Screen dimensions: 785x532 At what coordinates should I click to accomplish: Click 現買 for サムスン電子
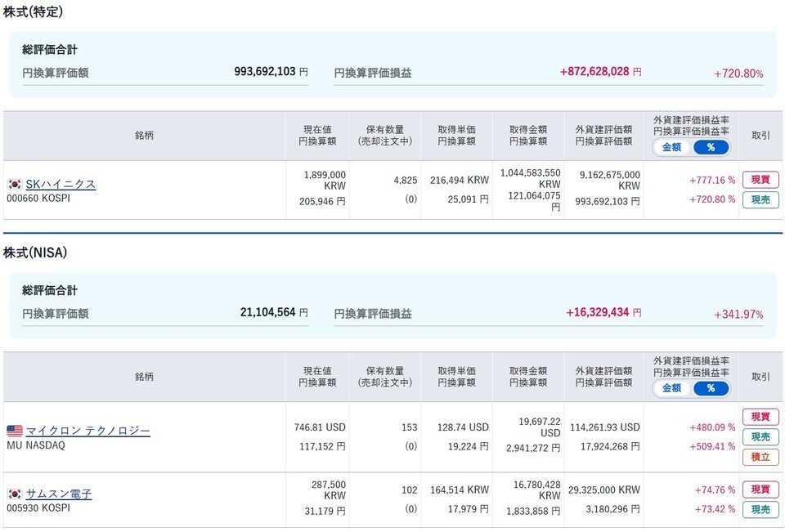coord(760,489)
